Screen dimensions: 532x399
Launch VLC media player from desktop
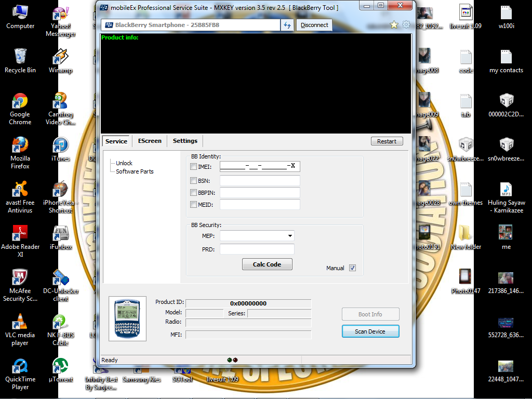click(x=20, y=329)
